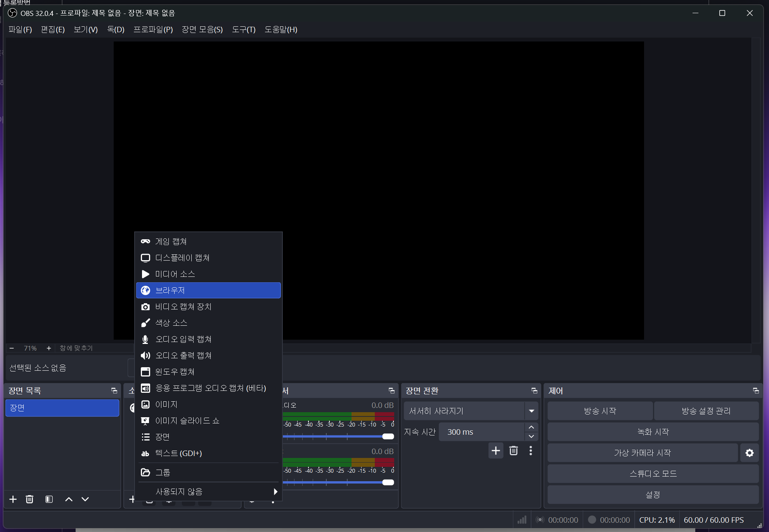Zoom in the preview with the plus icon
This screenshot has height=532, width=769.
coord(48,348)
